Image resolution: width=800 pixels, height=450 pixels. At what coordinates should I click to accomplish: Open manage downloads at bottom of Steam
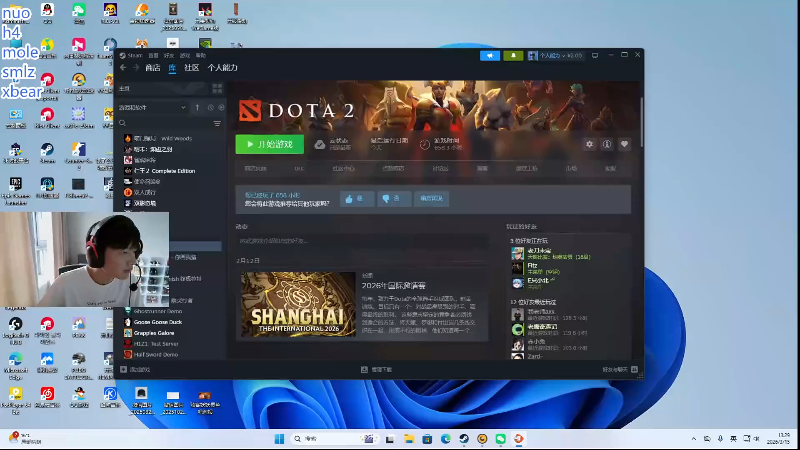pos(377,369)
